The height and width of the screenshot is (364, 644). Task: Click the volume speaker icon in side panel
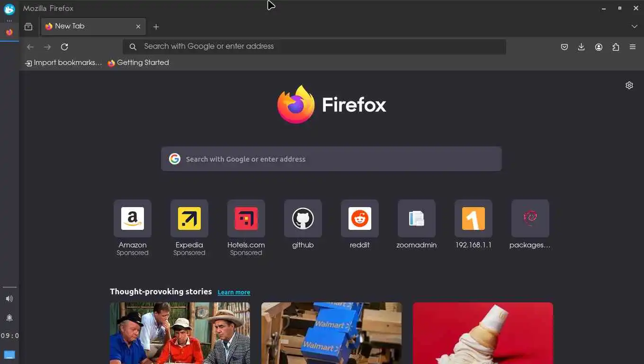click(x=9, y=299)
